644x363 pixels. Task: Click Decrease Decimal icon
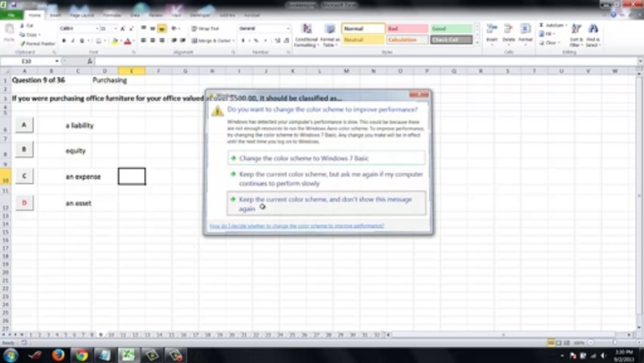click(x=287, y=40)
